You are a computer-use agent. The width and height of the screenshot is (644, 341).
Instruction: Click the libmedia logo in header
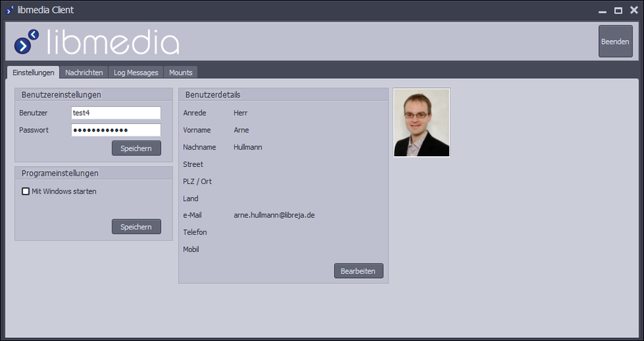point(97,42)
